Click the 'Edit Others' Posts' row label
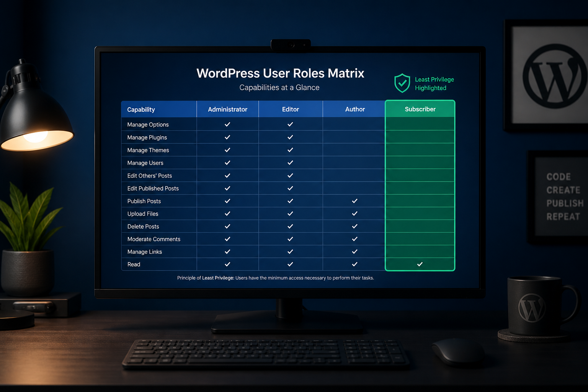Screen dimensions: 588x392 (149, 176)
